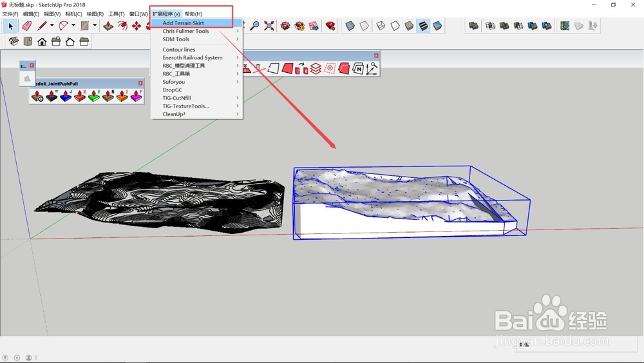Viewport: 644px width, 363px height.
Task: Click the axes with magnifier icon
Action: [372, 68]
